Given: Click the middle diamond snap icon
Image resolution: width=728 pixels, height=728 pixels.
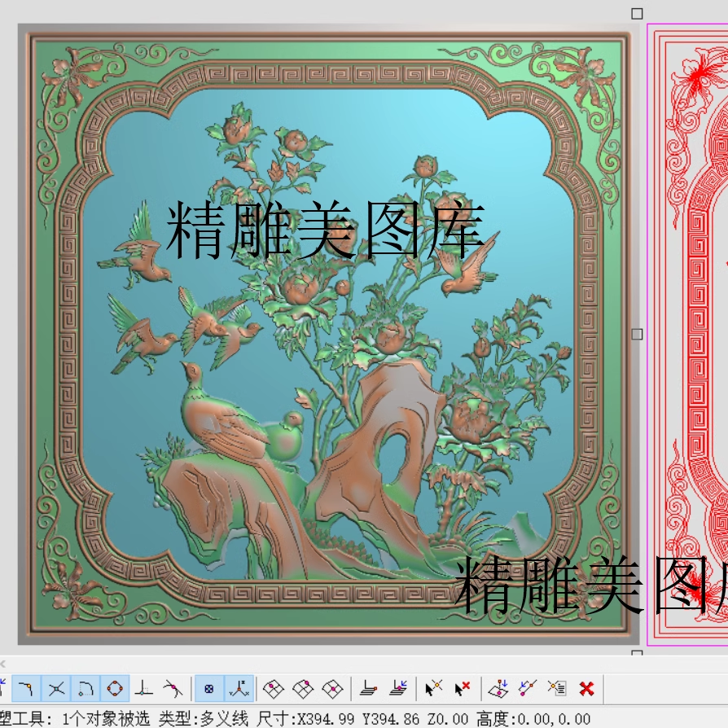Looking at the screenshot, I should point(303,688).
